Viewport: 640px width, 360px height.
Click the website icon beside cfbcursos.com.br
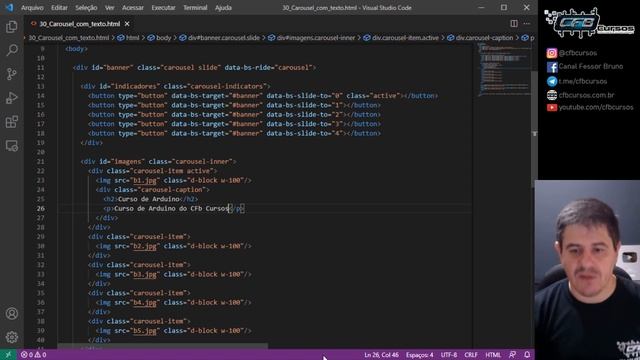pos(552,95)
